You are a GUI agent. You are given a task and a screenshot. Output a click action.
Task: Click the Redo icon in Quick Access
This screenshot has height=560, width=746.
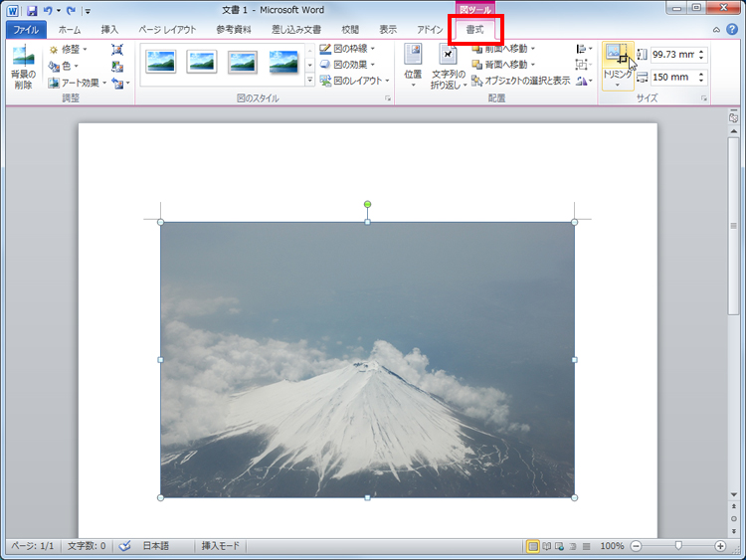click(71, 11)
